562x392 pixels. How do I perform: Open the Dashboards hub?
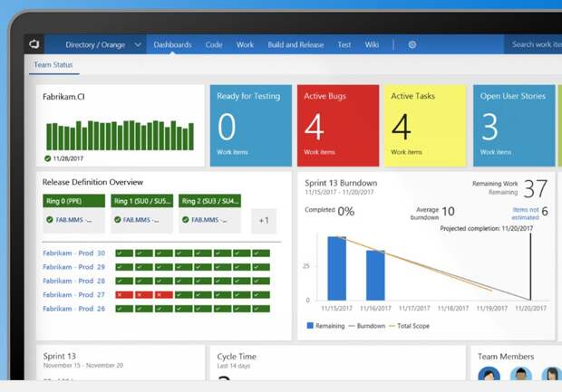pos(172,44)
